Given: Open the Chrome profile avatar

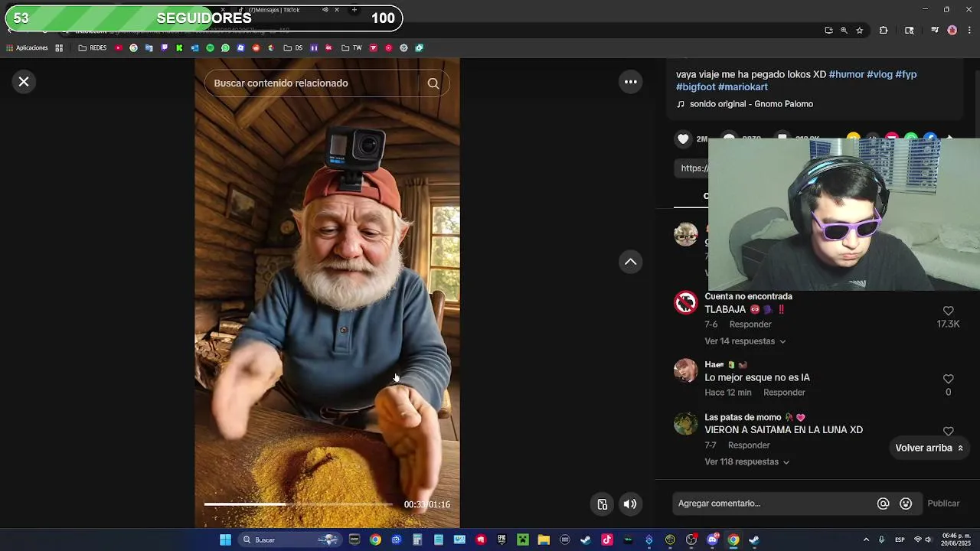Looking at the screenshot, I should [952, 31].
